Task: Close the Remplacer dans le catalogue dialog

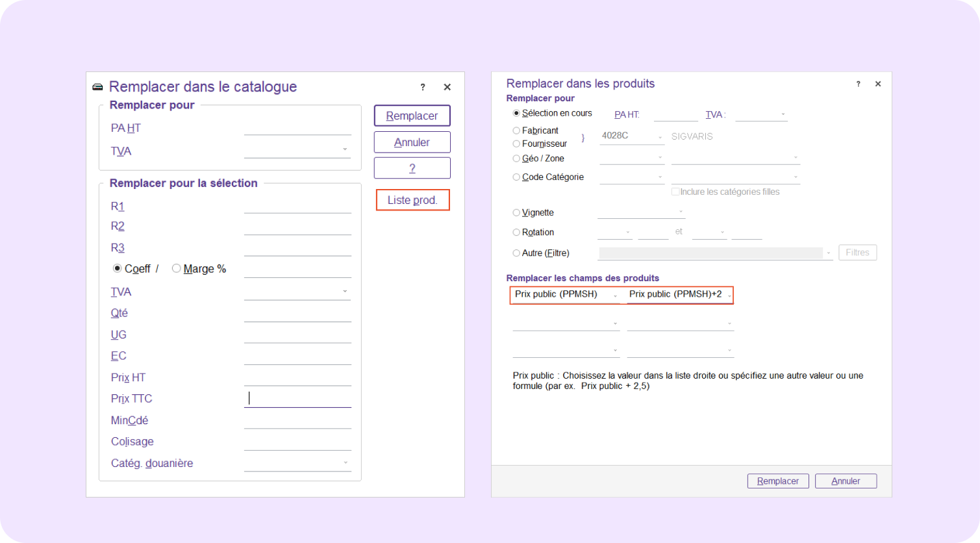Action: [447, 87]
